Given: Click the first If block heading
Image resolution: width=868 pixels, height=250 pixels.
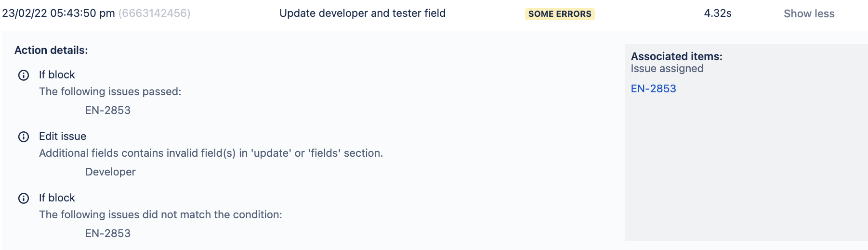Looking at the screenshot, I should [x=57, y=75].
